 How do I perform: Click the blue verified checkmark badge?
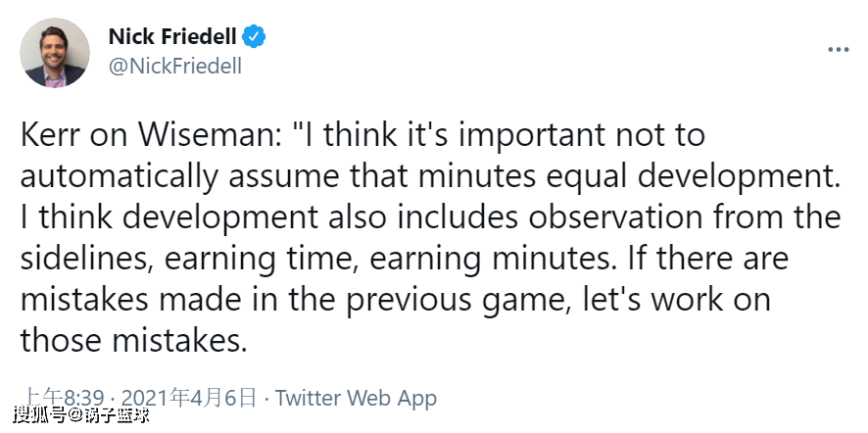point(254,37)
